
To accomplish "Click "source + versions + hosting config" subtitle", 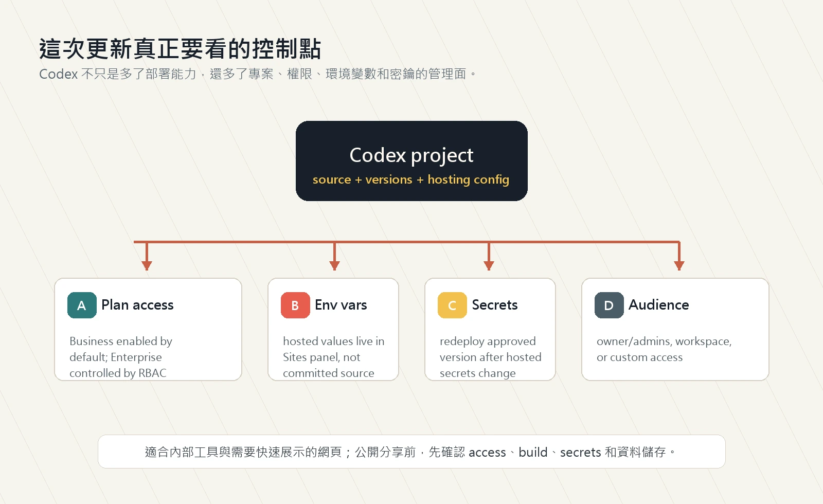I will [411, 179].
